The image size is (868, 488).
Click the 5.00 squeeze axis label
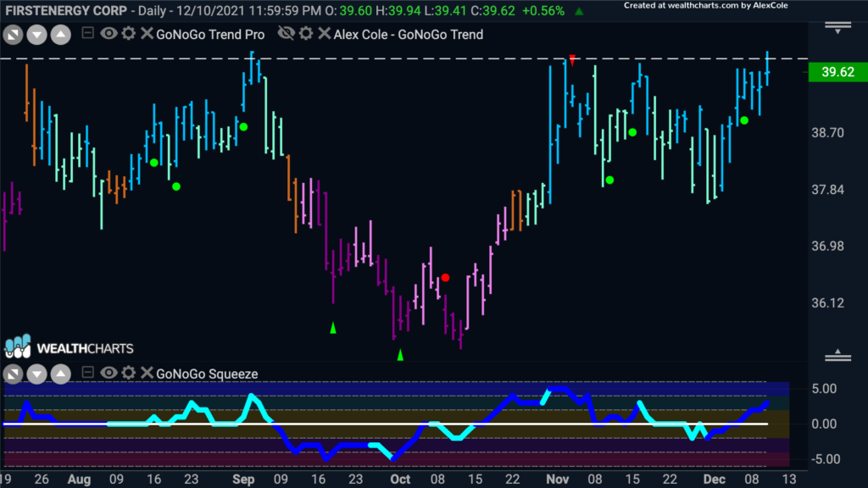click(824, 389)
